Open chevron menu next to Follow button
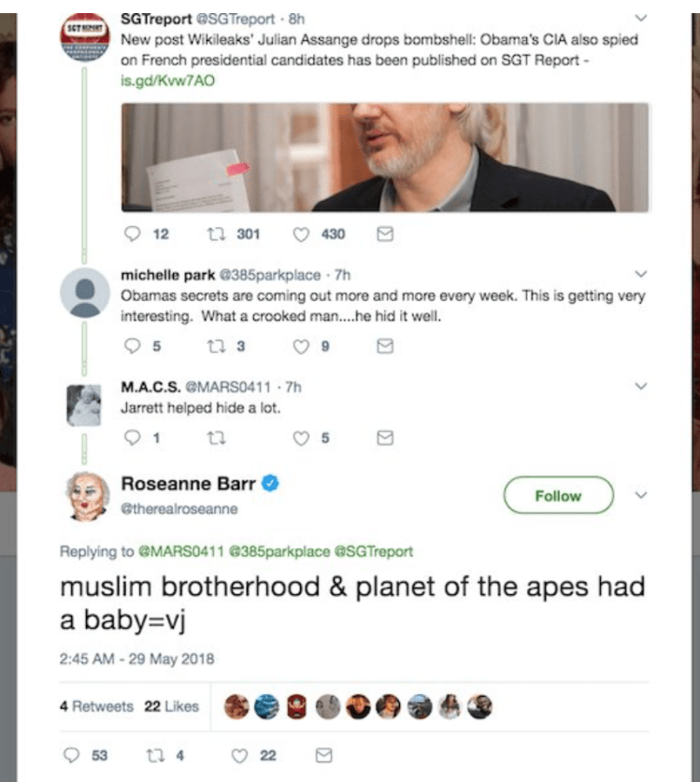The width and height of the screenshot is (700, 782). tap(640, 495)
